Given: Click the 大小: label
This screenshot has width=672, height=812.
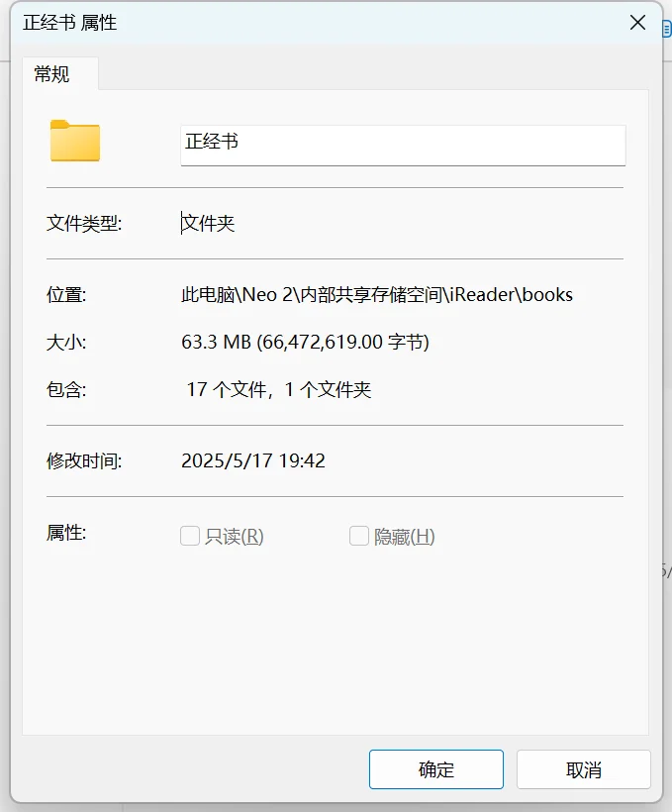Looking at the screenshot, I should (66, 343).
